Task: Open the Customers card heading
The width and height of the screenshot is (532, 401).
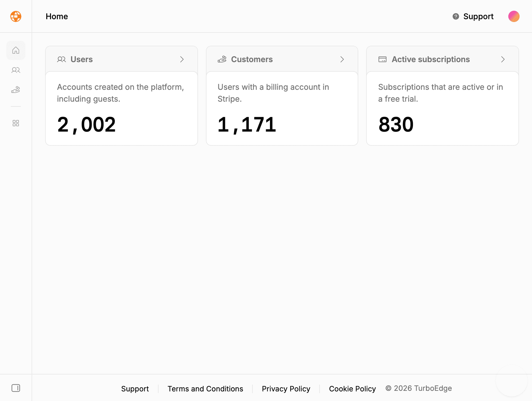Action: [x=252, y=59]
